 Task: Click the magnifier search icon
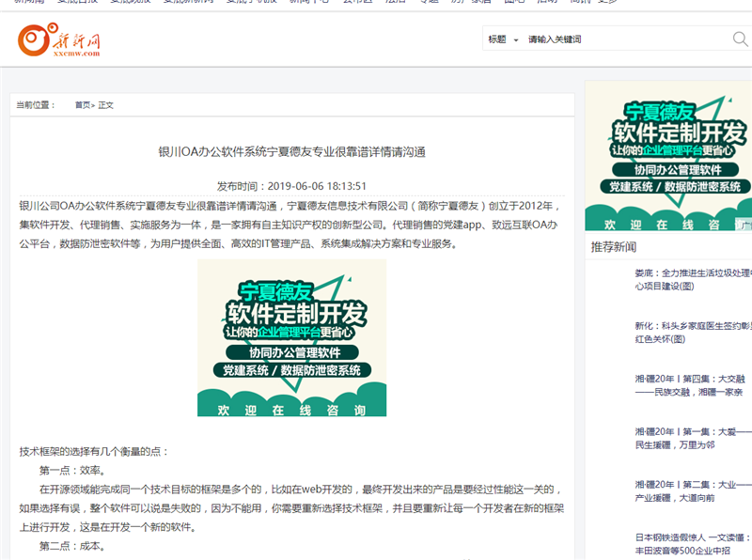tap(740, 39)
